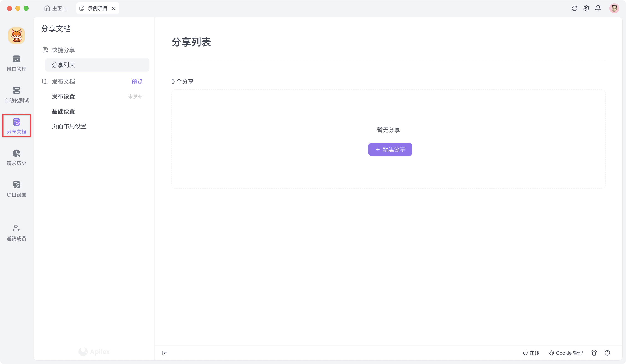Switch to 自动化测试 in the sidebar
626x364 pixels.
[16, 95]
